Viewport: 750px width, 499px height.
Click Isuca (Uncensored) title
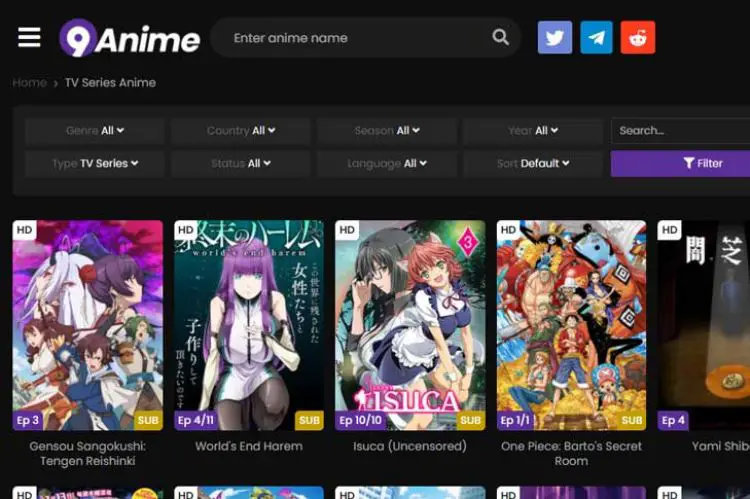[x=410, y=446]
